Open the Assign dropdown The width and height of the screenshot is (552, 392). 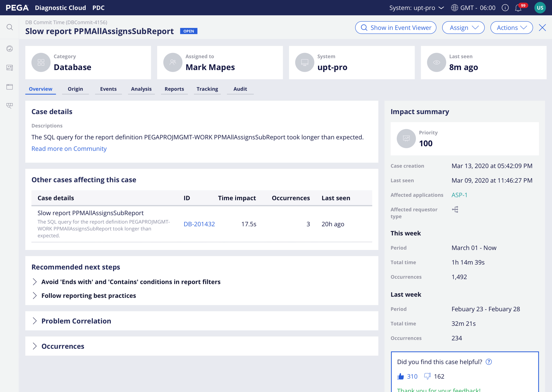point(463,28)
